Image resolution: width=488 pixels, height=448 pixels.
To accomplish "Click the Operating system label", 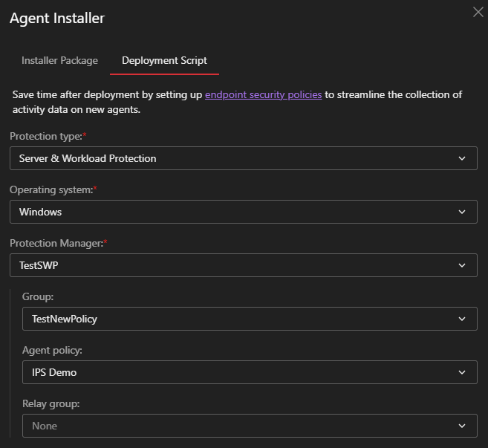I will 51,190.
